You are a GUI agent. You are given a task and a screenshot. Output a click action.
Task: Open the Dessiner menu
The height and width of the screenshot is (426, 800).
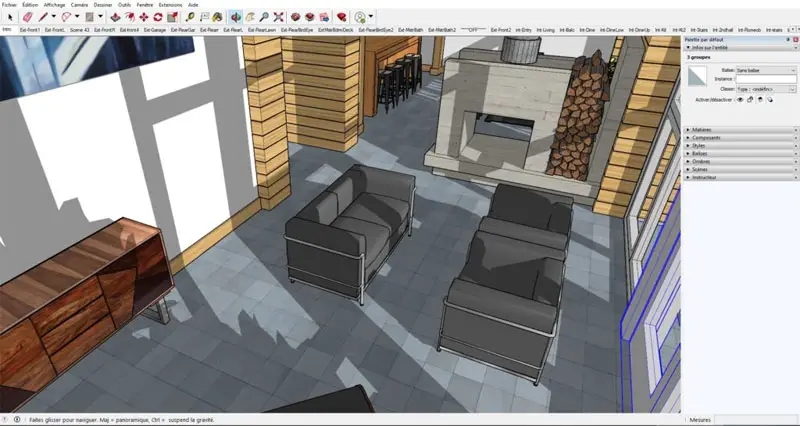pyautogui.click(x=103, y=5)
